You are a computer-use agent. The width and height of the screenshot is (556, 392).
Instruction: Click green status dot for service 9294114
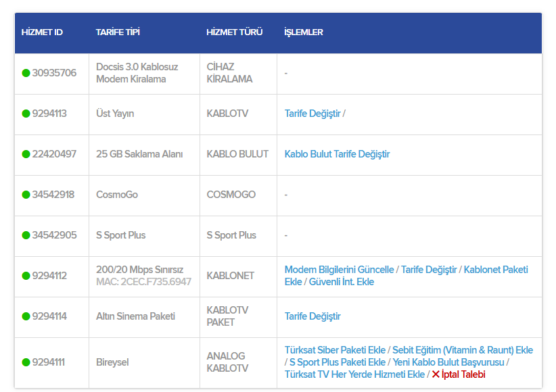coord(26,316)
